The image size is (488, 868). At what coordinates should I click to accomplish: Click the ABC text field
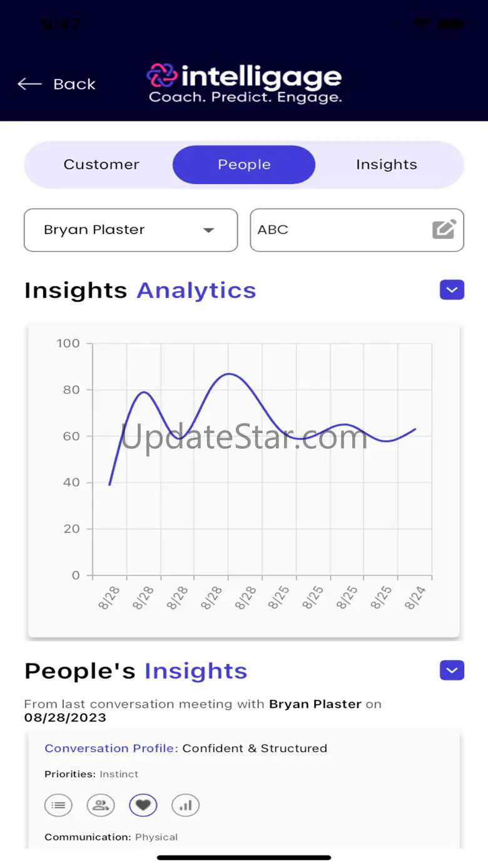[x=357, y=230]
